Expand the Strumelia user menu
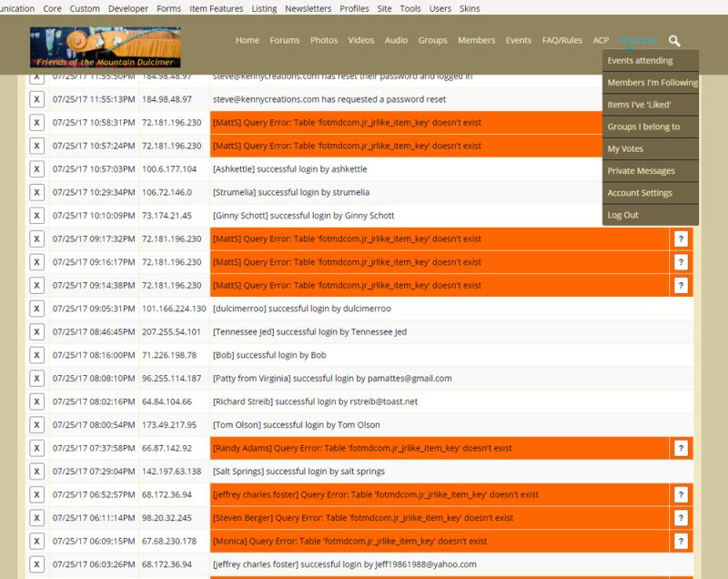Image resolution: width=728 pixels, height=579 pixels. click(x=637, y=41)
